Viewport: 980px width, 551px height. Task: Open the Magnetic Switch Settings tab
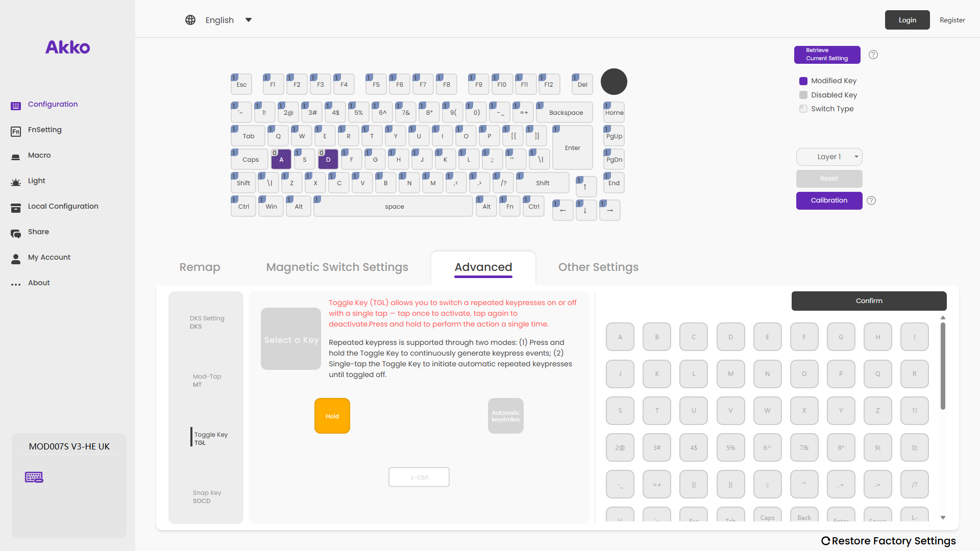point(337,267)
